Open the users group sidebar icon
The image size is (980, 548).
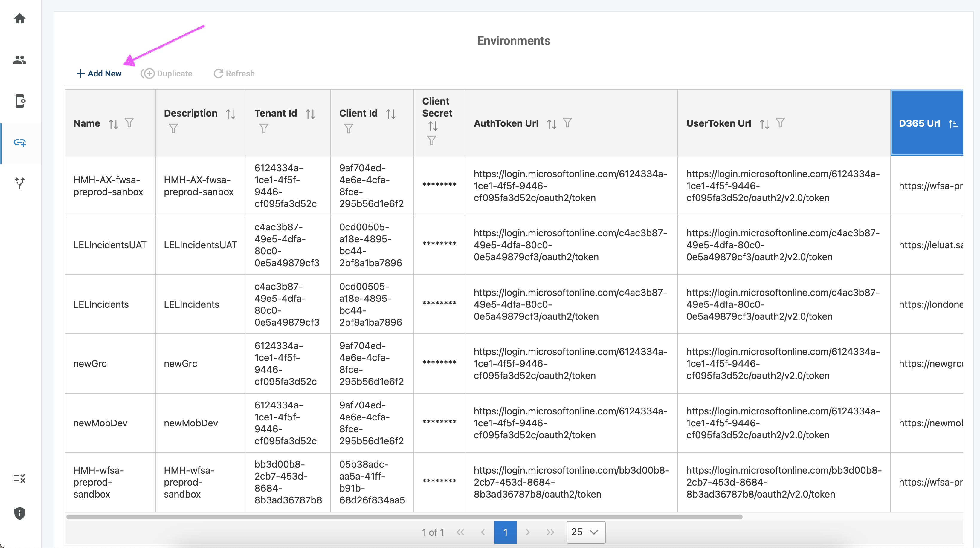(x=19, y=60)
